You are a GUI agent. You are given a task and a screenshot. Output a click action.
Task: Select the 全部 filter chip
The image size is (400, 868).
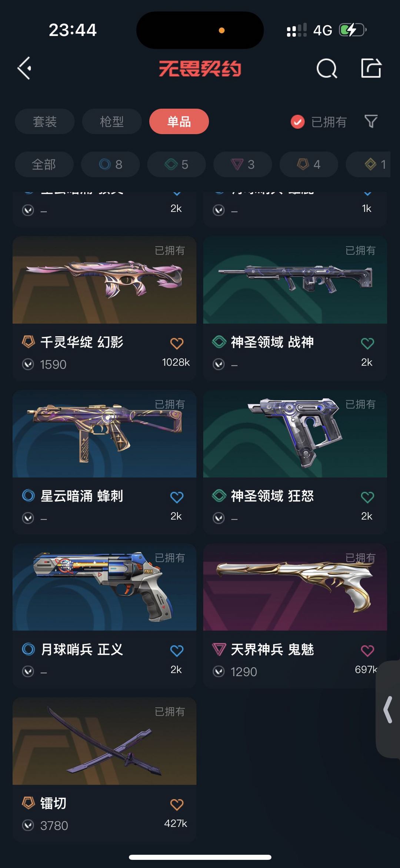coord(44,164)
